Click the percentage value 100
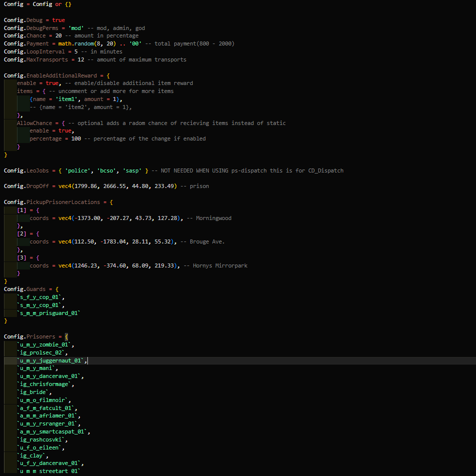 pyautogui.click(x=76, y=138)
